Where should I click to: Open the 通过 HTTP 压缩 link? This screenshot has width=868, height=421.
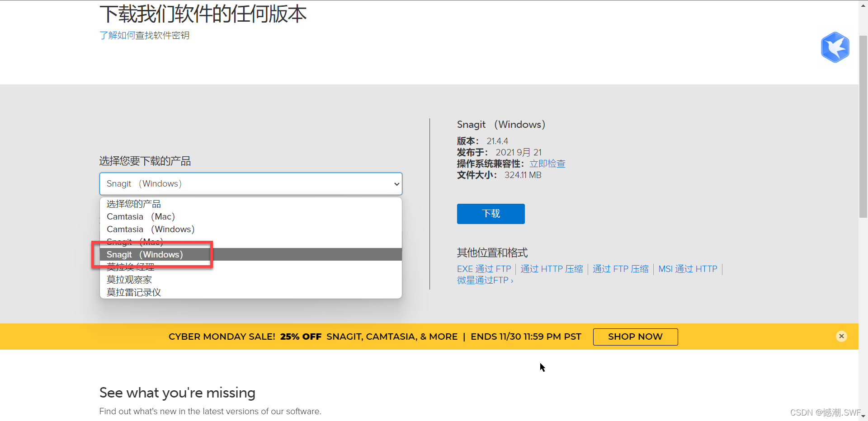click(x=552, y=269)
